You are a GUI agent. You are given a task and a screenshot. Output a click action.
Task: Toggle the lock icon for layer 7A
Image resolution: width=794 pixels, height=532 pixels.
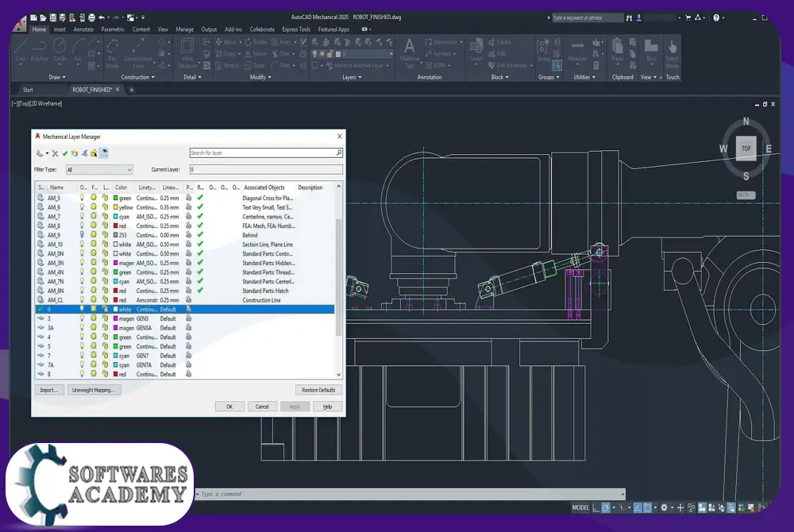(106, 364)
